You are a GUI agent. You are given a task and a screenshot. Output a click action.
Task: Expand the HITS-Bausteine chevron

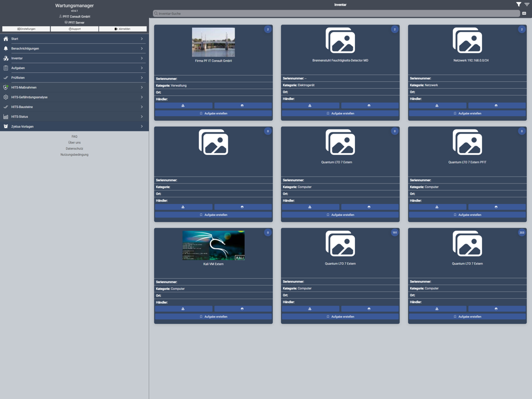[142, 107]
